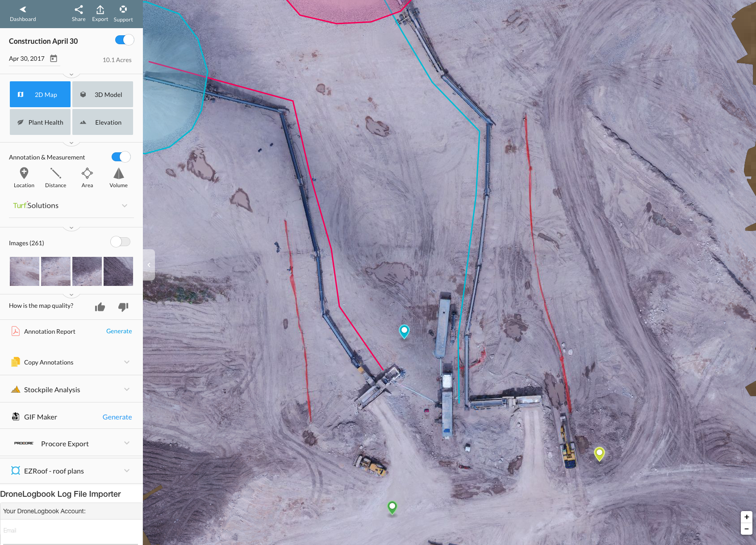
Task: Switch to 2D Map view
Action: pos(40,94)
